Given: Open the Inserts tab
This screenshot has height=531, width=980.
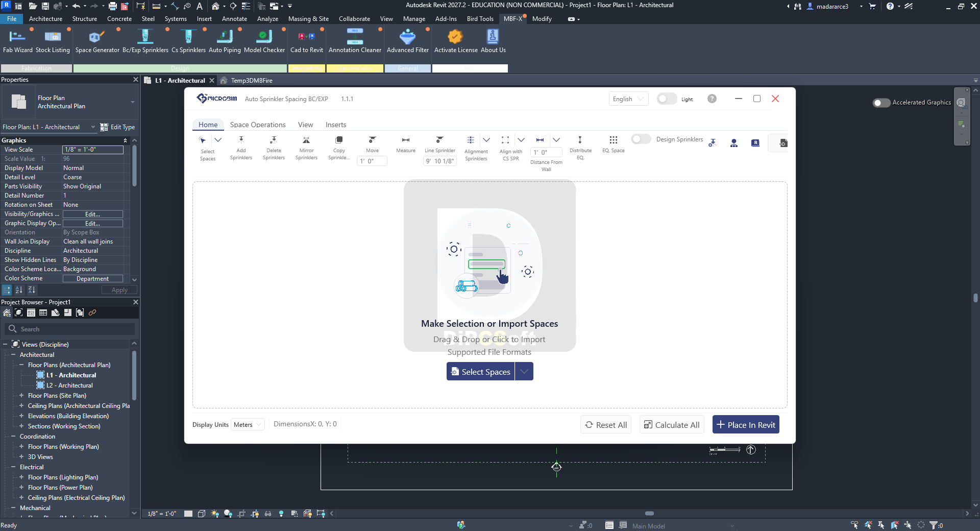Looking at the screenshot, I should tap(336, 125).
